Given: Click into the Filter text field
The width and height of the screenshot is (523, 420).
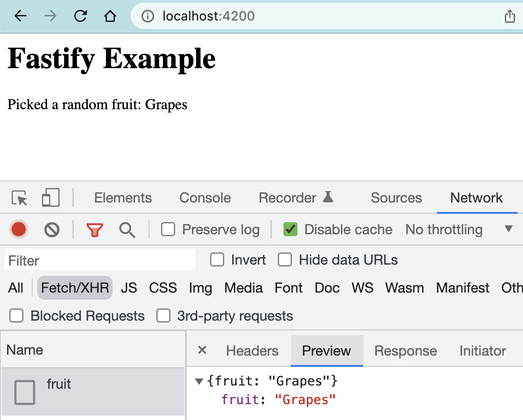Looking at the screenshot, I should pos(100,260).
